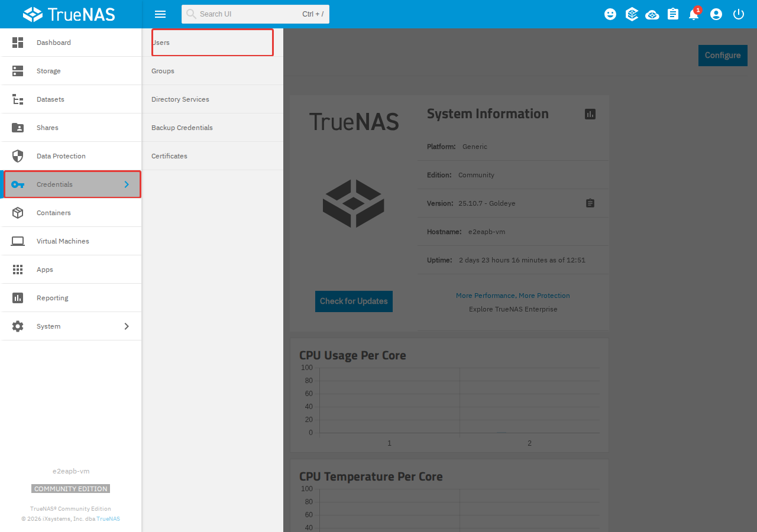Focus the Search UI field
757x532 pixels.
[x=255, y=14]
